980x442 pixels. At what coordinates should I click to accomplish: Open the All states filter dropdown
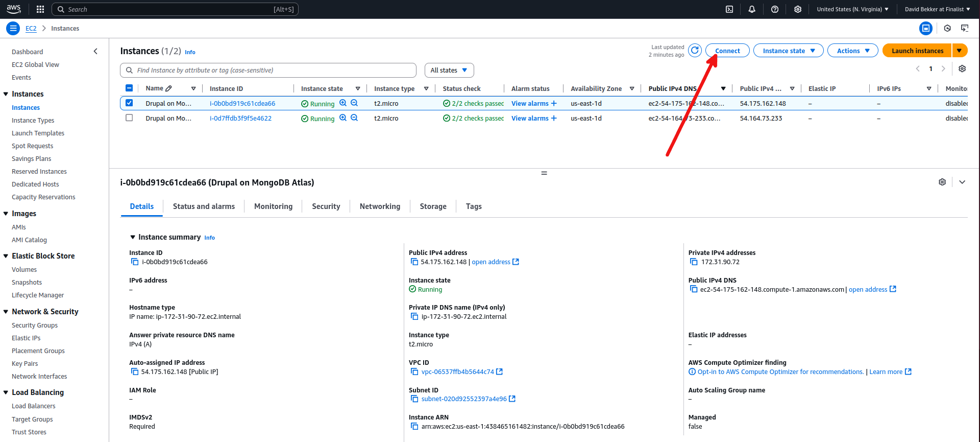tap(449, 70)
